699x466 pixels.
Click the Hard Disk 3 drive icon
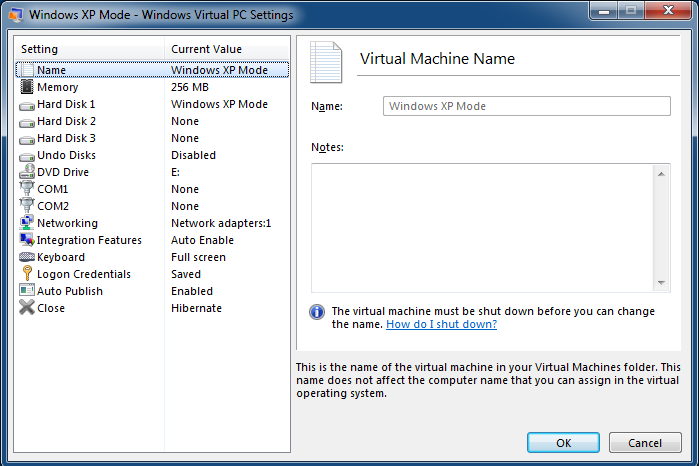tap(27, 140)
